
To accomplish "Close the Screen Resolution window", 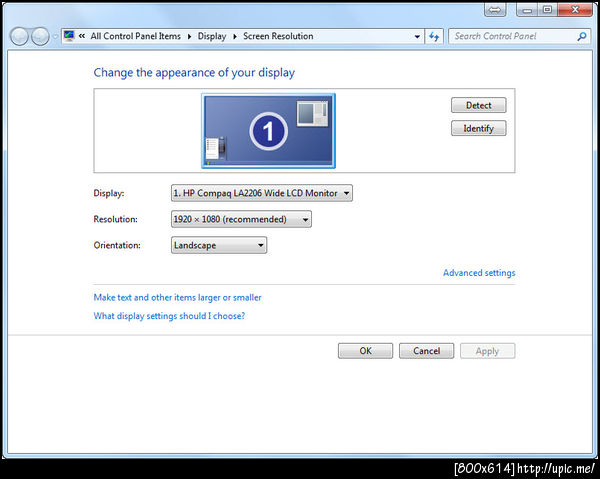I will (x=575, y=10).
